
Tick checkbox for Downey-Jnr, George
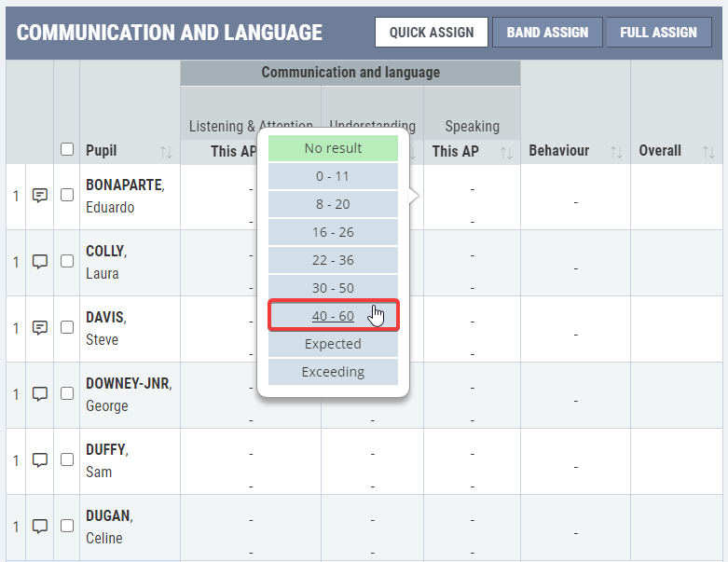pyautogui.click(x=67, y=393)
